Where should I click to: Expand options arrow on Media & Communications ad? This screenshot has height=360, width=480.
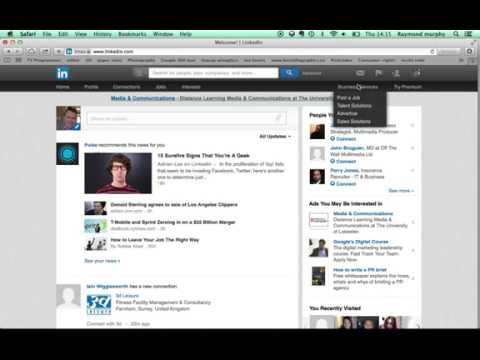[413, 222]
